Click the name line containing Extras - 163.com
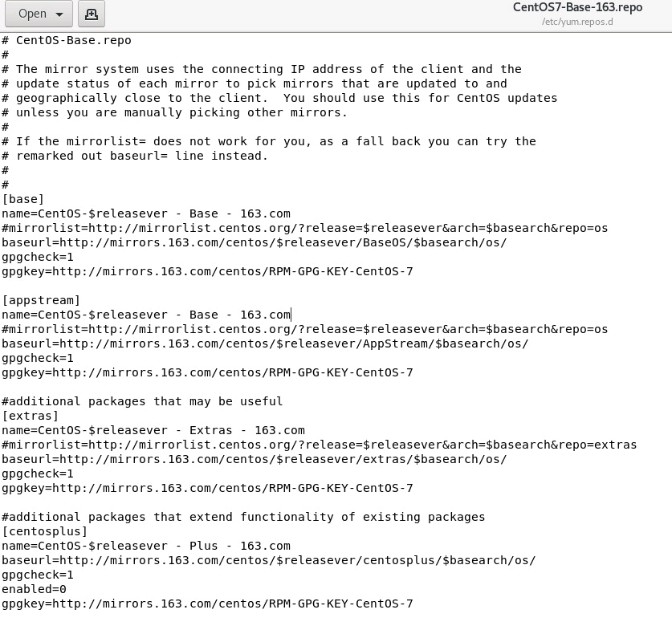Viewport: 672px width, 634px height. tap(153, 430)
